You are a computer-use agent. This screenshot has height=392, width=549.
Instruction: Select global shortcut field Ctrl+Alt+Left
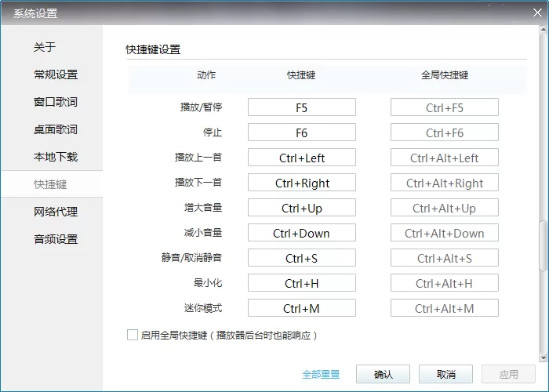coord(445,158)
